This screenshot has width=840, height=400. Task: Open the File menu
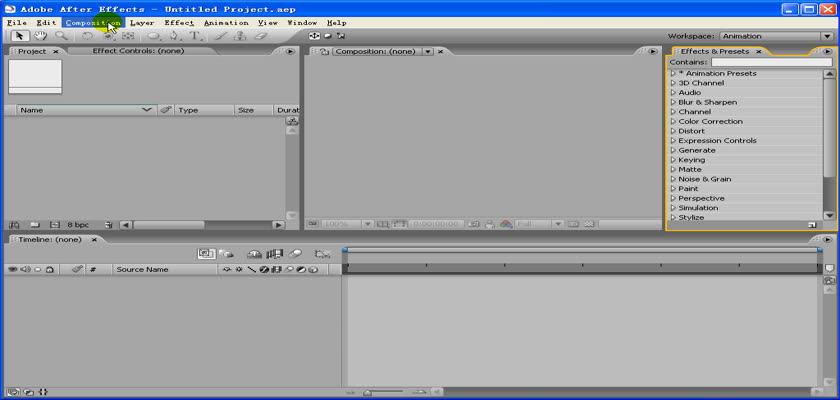(x=17, y=23)
